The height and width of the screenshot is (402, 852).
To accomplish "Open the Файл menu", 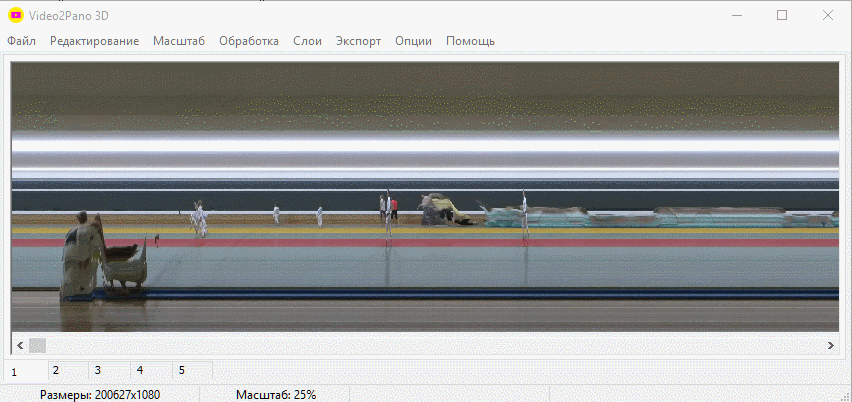I will [22, 41].
